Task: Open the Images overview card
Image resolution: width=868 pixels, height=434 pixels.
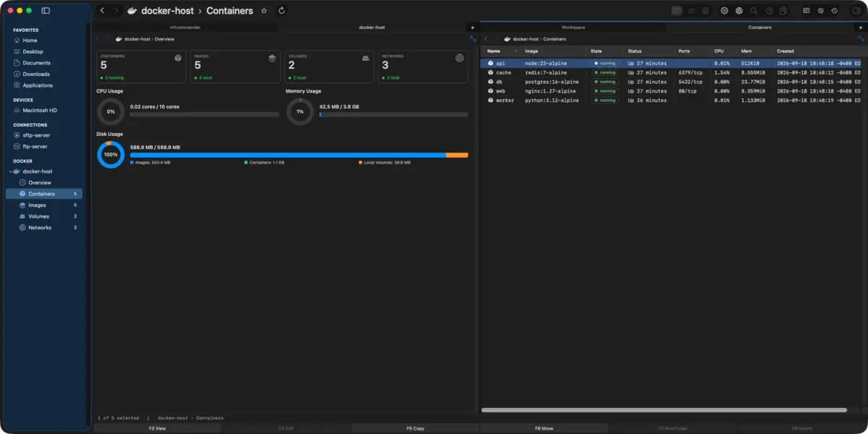Action: [x=235, y=67]
